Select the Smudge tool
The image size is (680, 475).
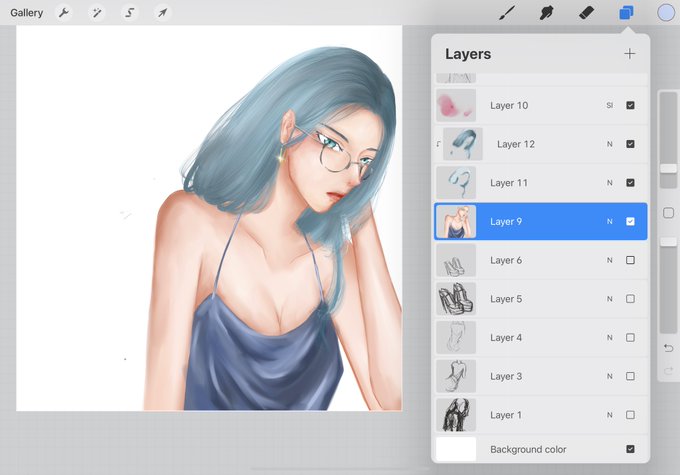(x=546, y=13)
